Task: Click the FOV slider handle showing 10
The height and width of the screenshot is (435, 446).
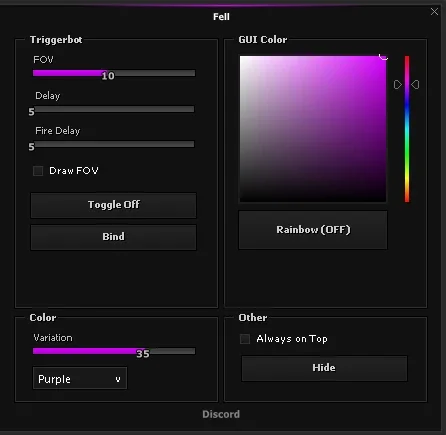Action: click(108, 76)
